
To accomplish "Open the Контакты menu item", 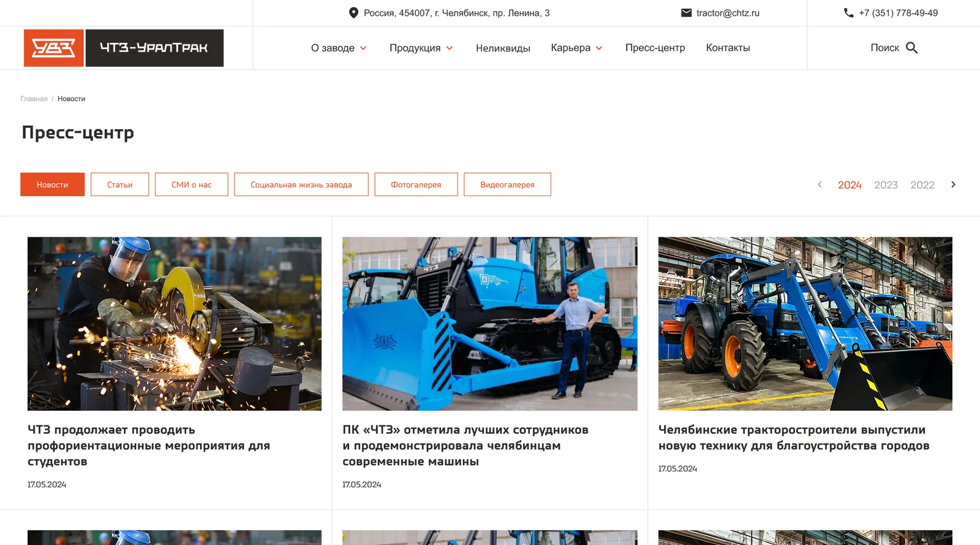I will pos(728,48).
